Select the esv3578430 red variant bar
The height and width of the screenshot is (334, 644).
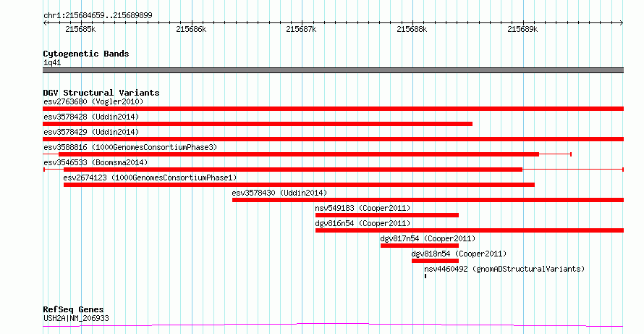(428, 200)
